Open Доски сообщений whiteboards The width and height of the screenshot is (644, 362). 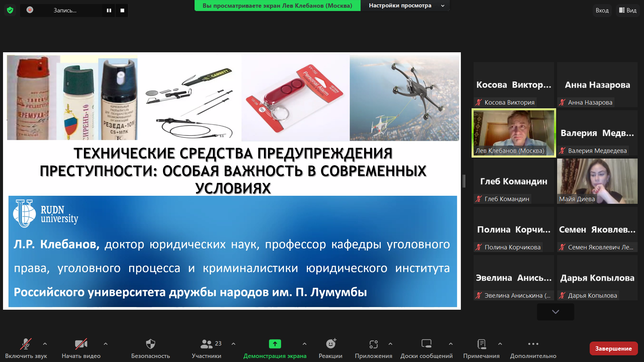(426, 349)
